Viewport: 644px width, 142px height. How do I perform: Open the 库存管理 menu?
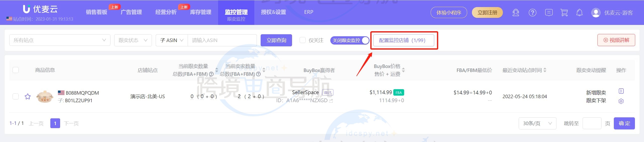[200, 12]
